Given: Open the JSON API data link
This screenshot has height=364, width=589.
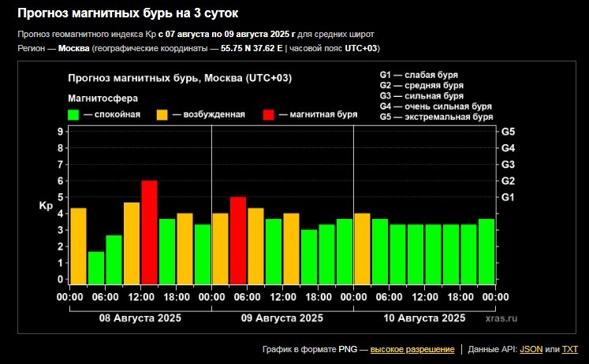Looking at the screenshot, I should pos(531,349).
